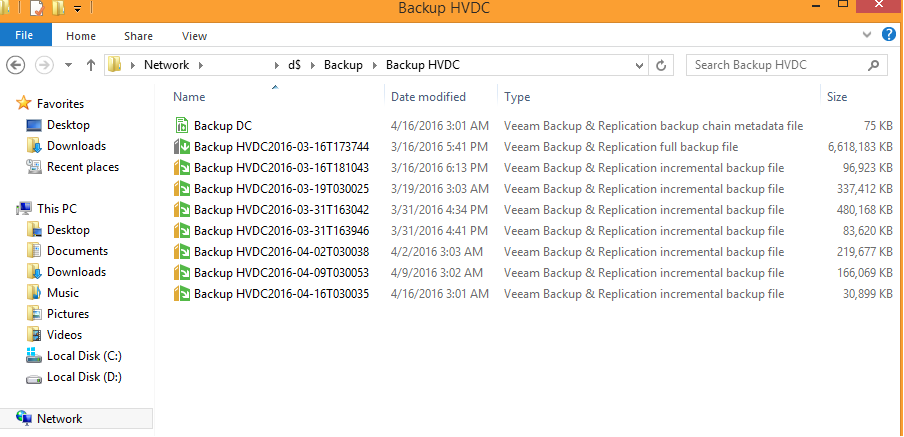Select the full backup file icon dated 2016-03-16T173744
This screenshot has height=437, width=904.
pyautogui.click(x=182, y=147)
